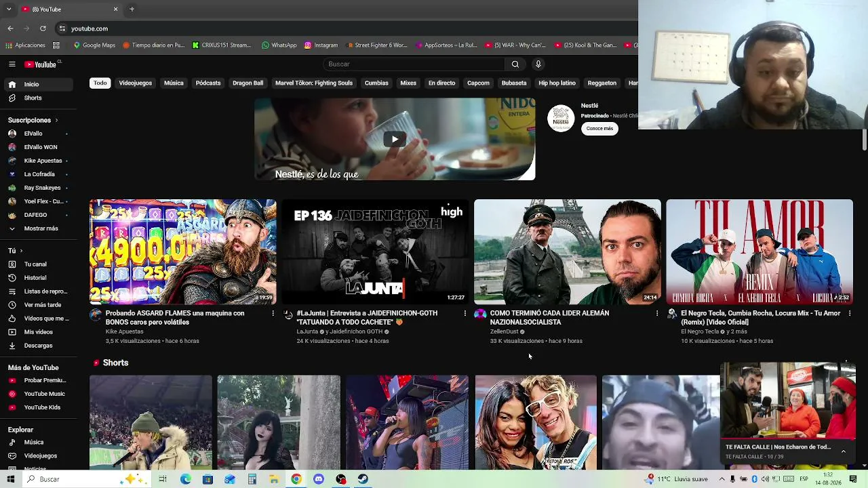The width and height of the screenshot is (868, 488).
Task: Close the YouTube browser tab
Action: coord(115,9)
